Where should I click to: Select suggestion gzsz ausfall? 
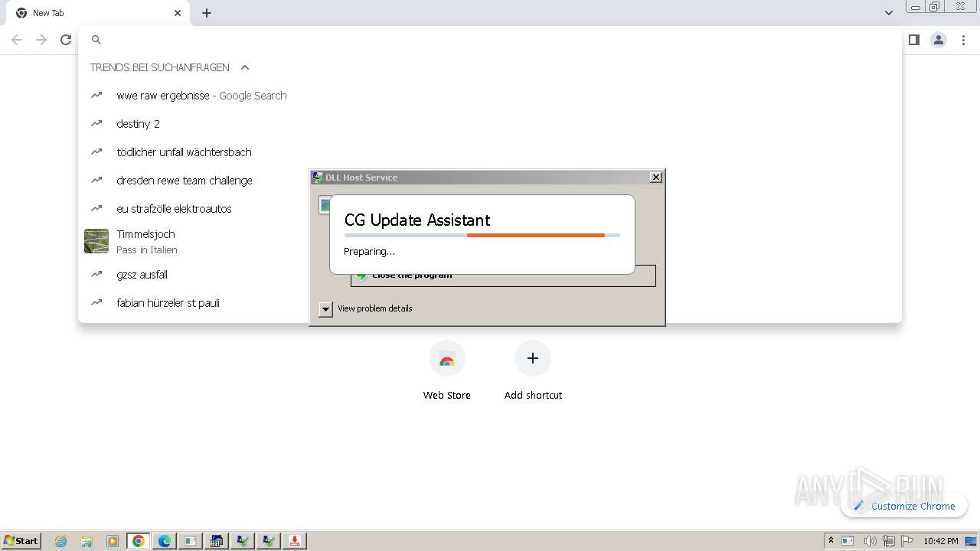490,275
